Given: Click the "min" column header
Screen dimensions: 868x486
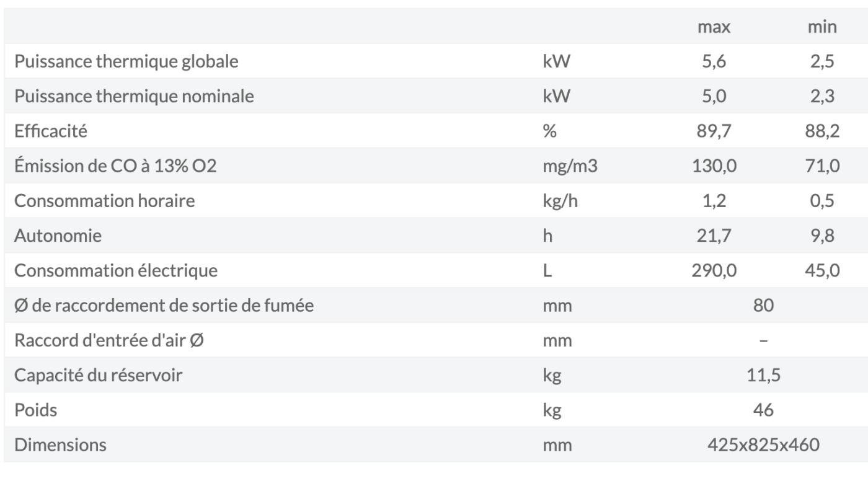Looking at the screenshot, I should tap(822, 27).
